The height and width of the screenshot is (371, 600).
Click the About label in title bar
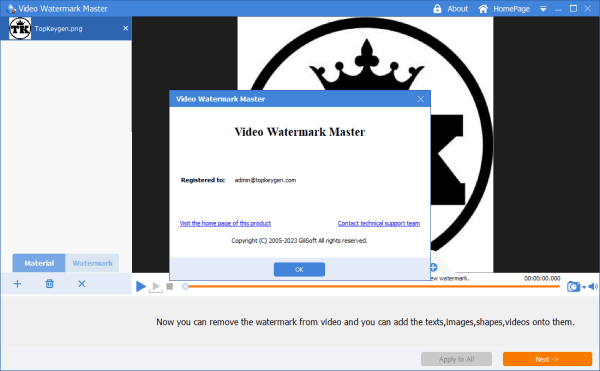pyautogui.click(x=458, y=9)
